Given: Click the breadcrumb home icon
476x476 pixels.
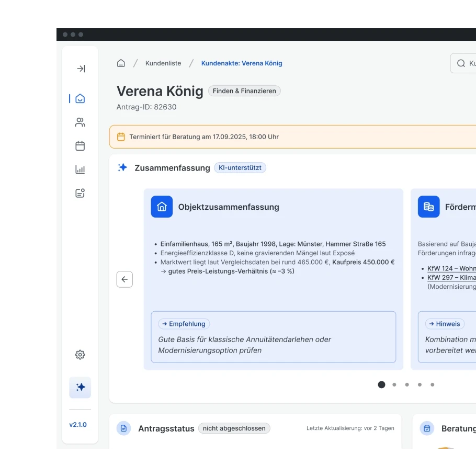Looking at the screenshot, I should [121, 63].
